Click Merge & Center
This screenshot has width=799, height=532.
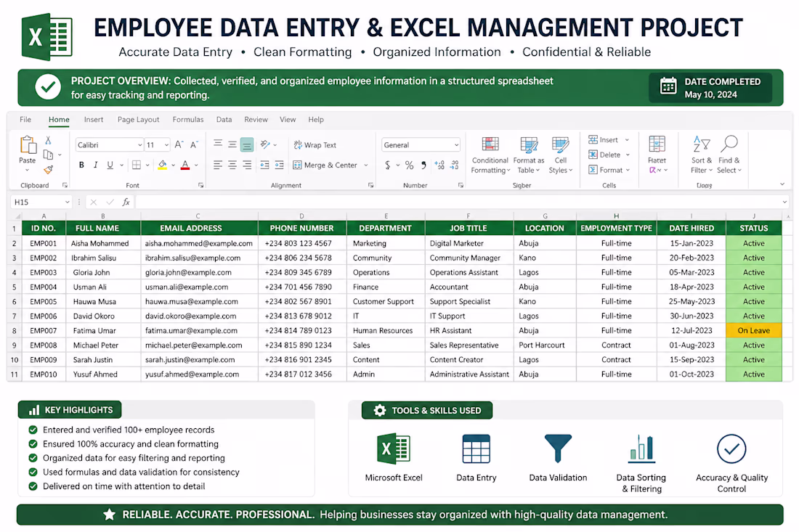tap(325, 165)
